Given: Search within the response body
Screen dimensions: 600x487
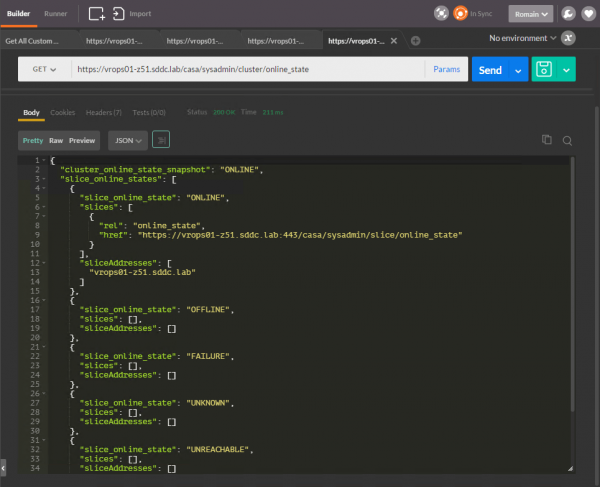Looking at the screenshot, I should pos(567,141).
